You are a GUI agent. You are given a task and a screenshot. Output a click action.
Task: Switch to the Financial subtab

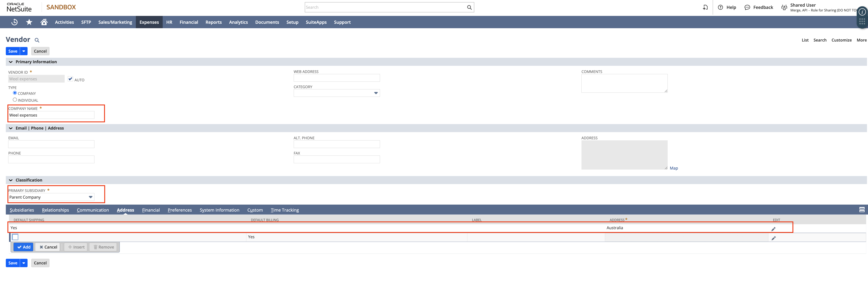coord(151,210)
